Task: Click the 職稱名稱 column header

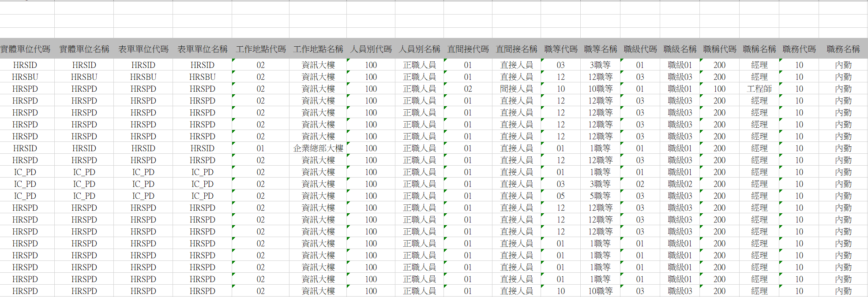Action: coord(759,49)
